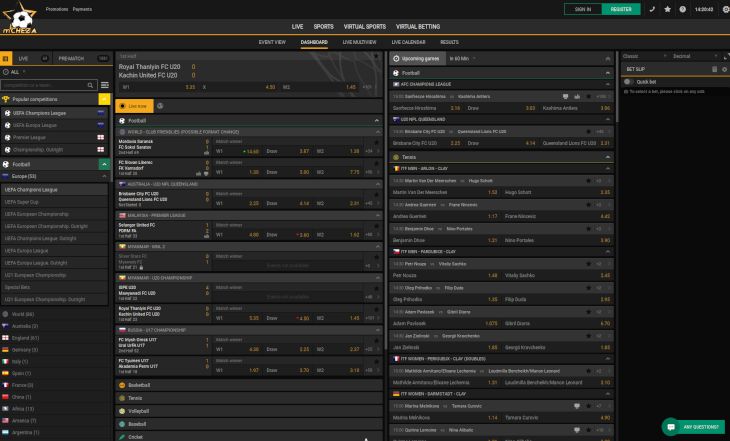The width and height of the screenshot is (730, 441).
Task: Open the Classic view dropdown
Action: (644, 56)
